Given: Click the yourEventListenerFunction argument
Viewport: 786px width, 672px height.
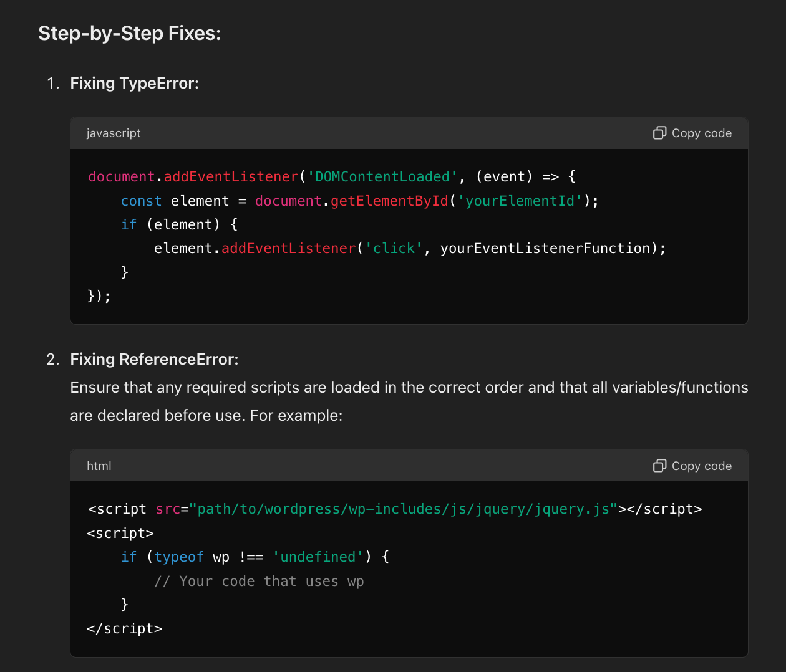Looking at the screenshot, I should click(x=545, y=248).
